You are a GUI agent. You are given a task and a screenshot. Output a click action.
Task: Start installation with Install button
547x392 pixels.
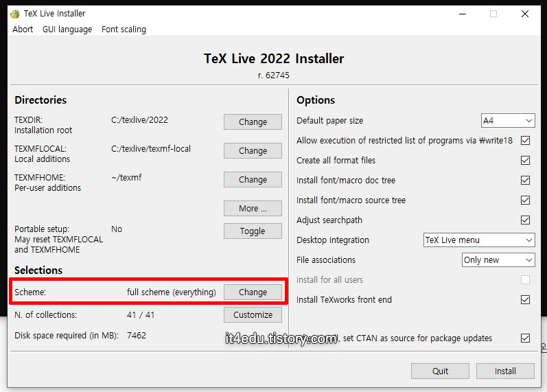[x=505, y=371]
